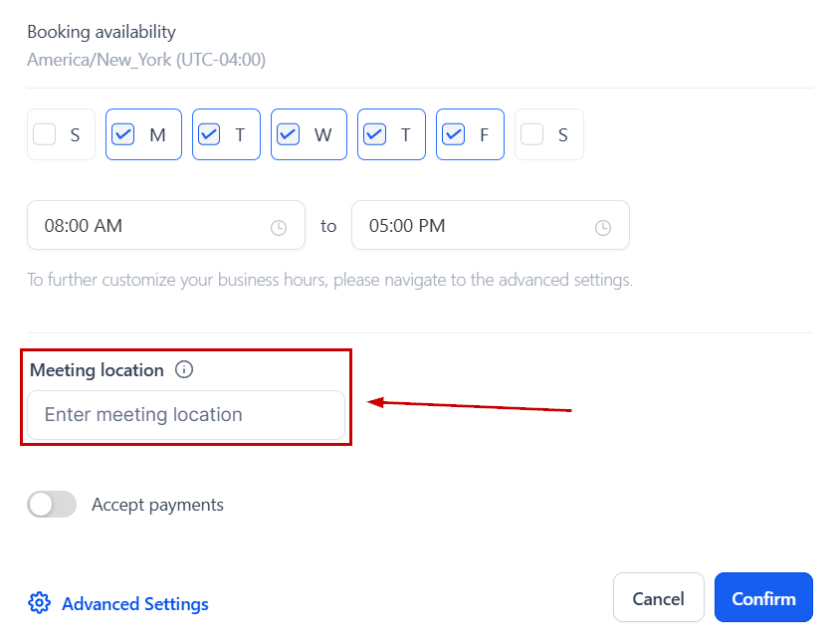Enable the Sunday checkbox

pyautogui.click(x=45, y=134)
